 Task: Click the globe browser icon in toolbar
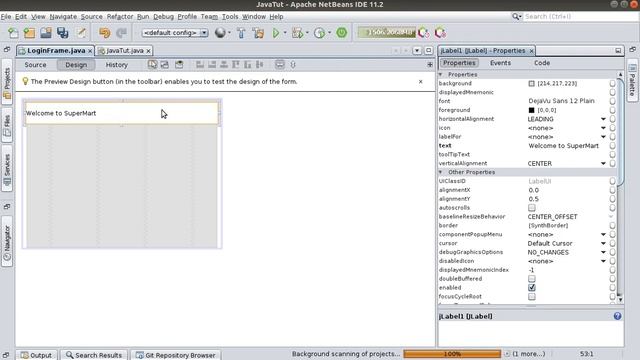pos(220,33)
